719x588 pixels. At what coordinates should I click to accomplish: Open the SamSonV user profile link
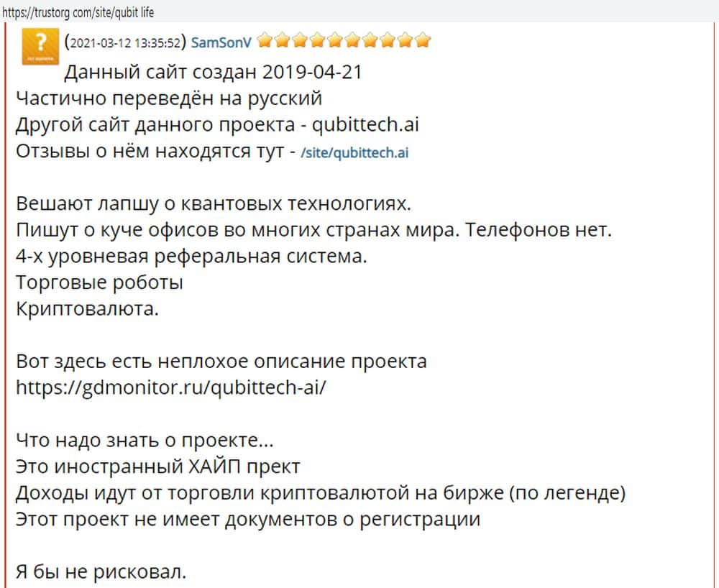222,42
